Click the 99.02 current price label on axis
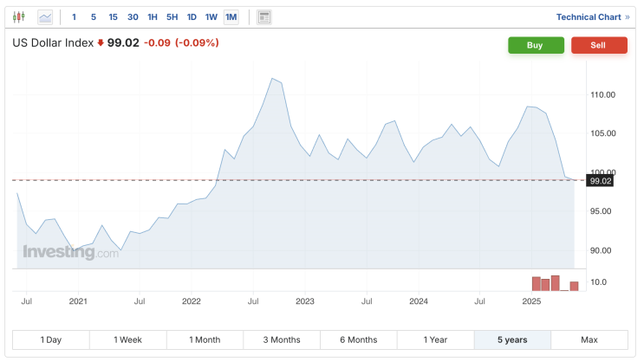644x362 pixels. point(600,181)
